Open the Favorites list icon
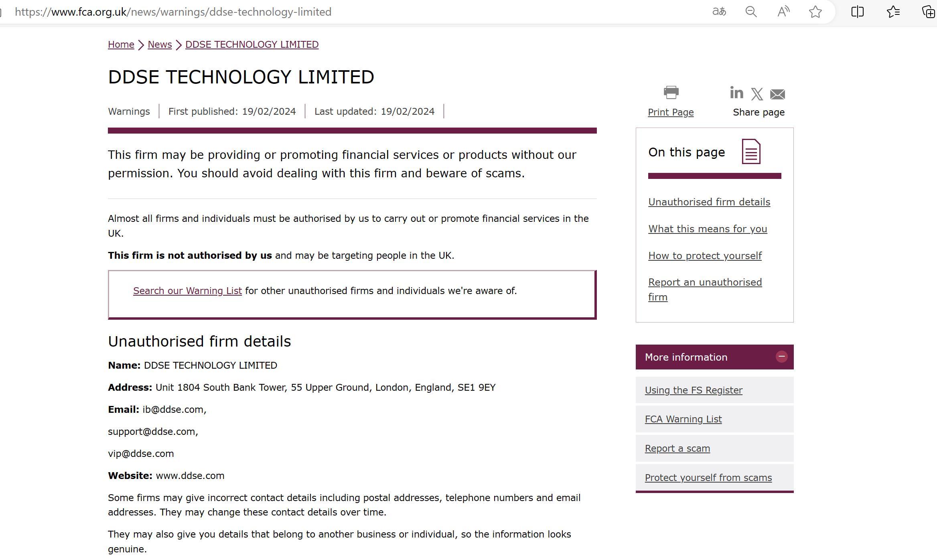The image size is (937, 560). pos(893,12)
